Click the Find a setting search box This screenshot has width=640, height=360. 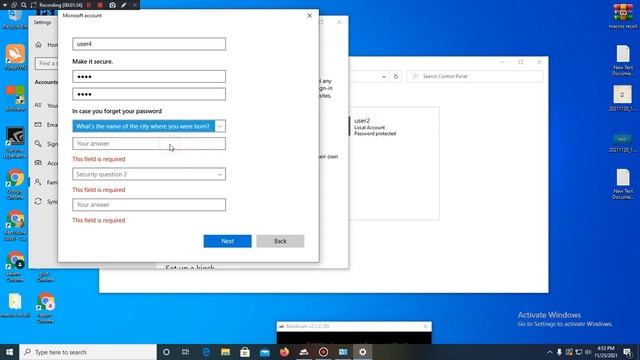[47, 63]
